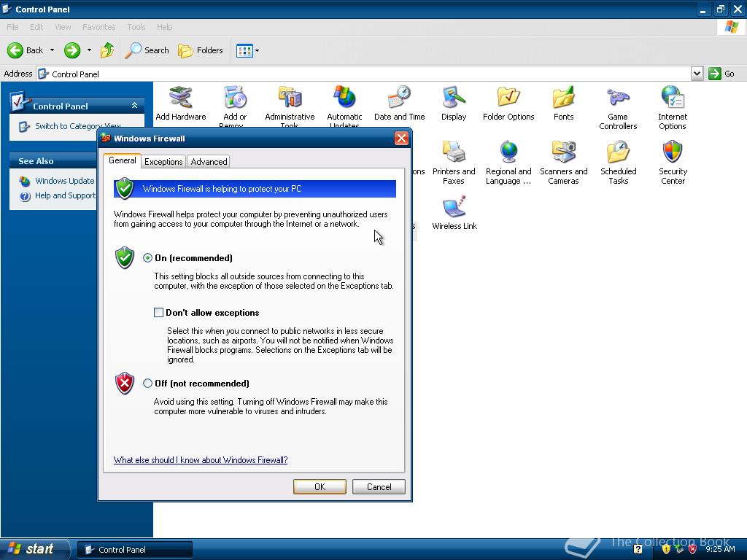Click OK in Windows Firewall dialog

click(320, 486)
